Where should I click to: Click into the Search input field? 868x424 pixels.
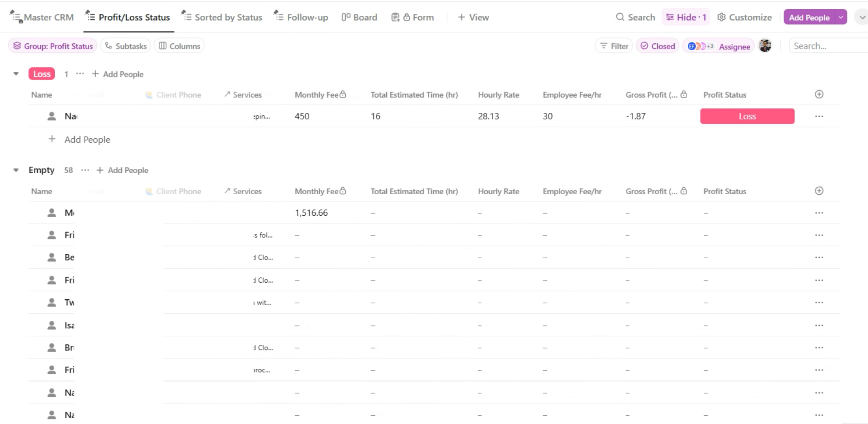(x=827, y=46)
